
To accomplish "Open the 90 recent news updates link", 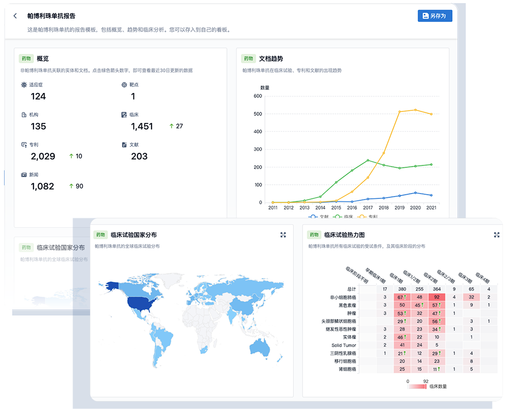I will point(75,186).
